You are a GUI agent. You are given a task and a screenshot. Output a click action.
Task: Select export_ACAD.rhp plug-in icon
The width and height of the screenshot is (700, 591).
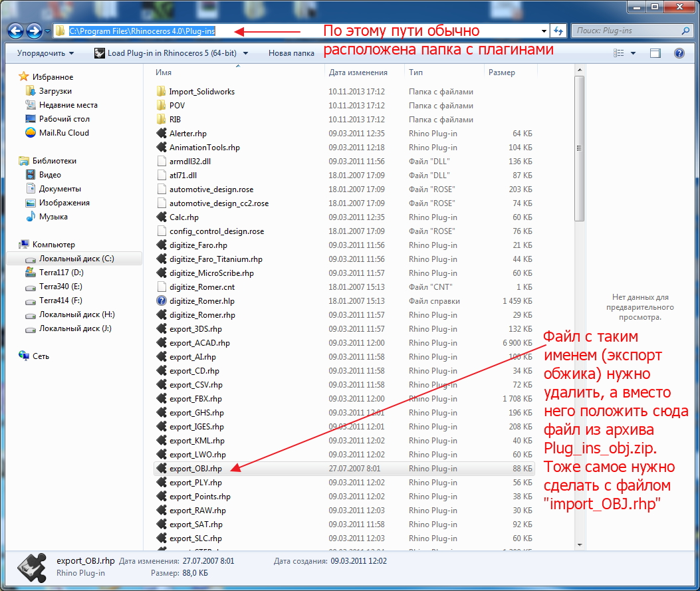click(162, 343)
